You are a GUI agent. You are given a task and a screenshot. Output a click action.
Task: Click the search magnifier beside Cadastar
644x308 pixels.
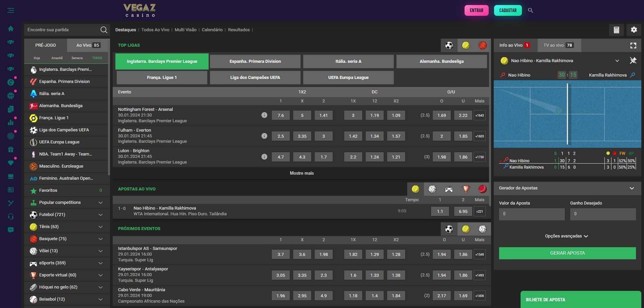click(x=530, y=10)
